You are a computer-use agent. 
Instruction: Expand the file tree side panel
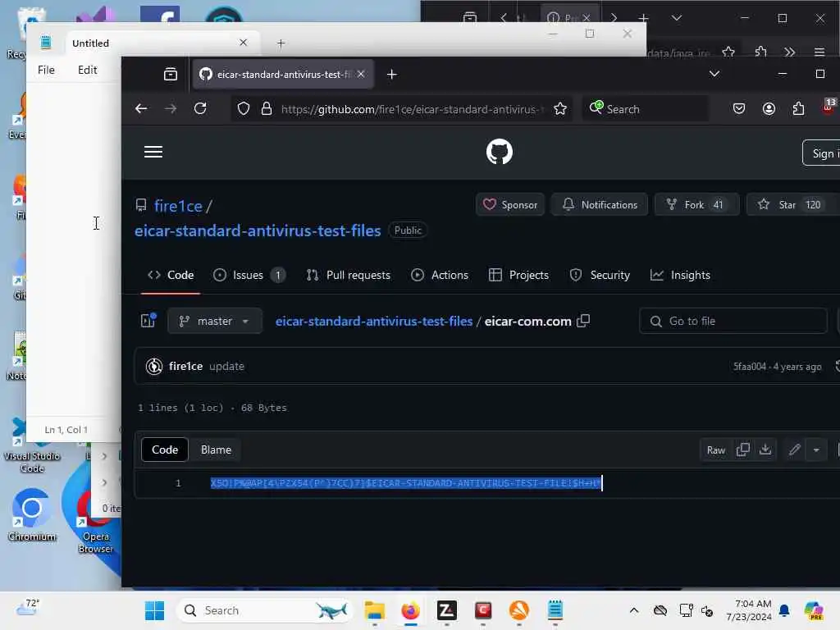(x=148, y=321)
